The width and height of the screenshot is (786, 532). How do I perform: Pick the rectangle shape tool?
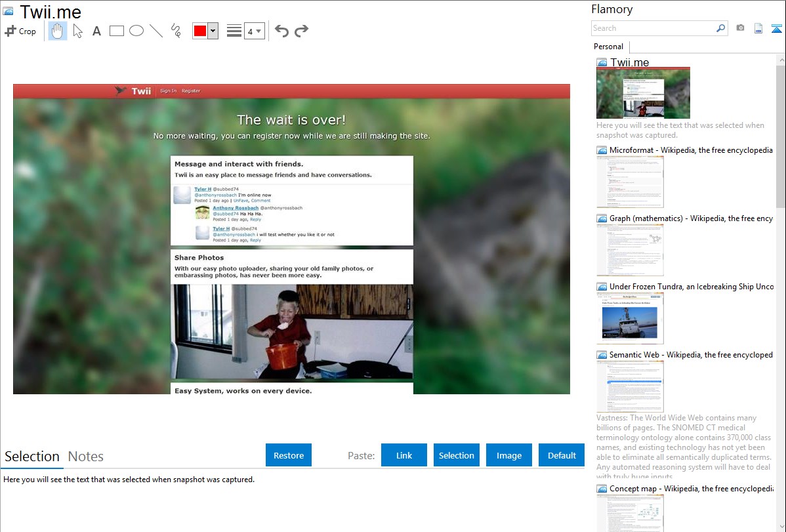point(117,31)
